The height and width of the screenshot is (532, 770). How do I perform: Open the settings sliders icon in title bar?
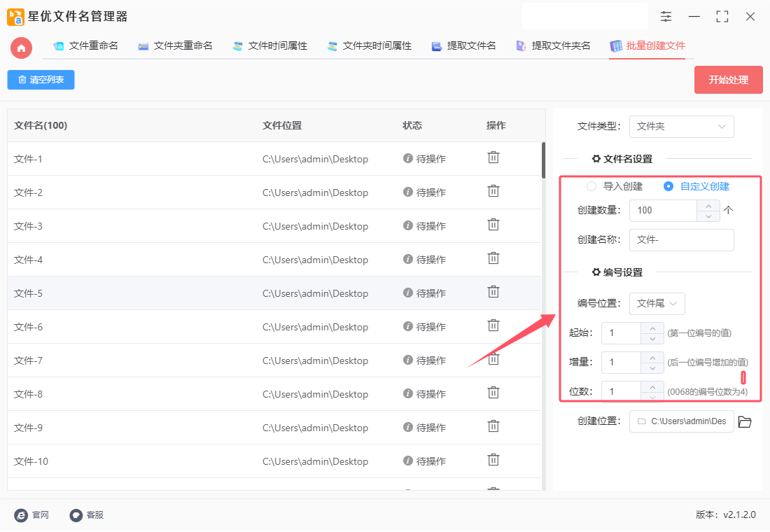click(x=666, y=16)
